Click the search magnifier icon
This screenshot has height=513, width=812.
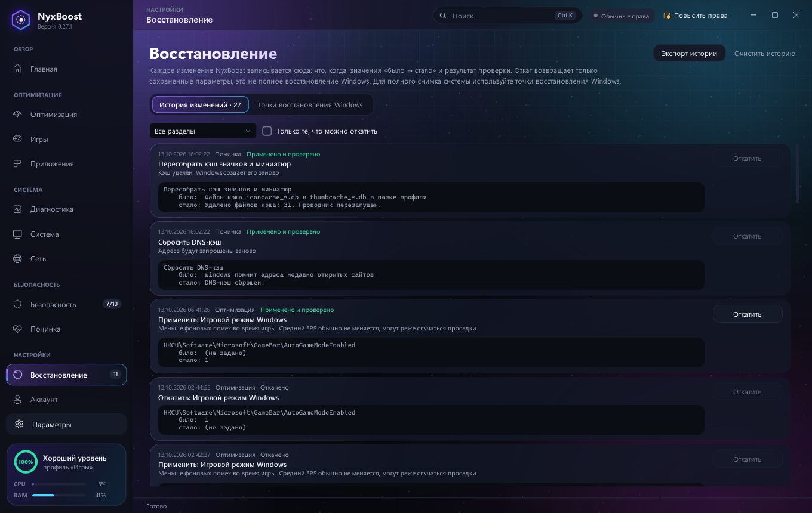coord(443,16)
